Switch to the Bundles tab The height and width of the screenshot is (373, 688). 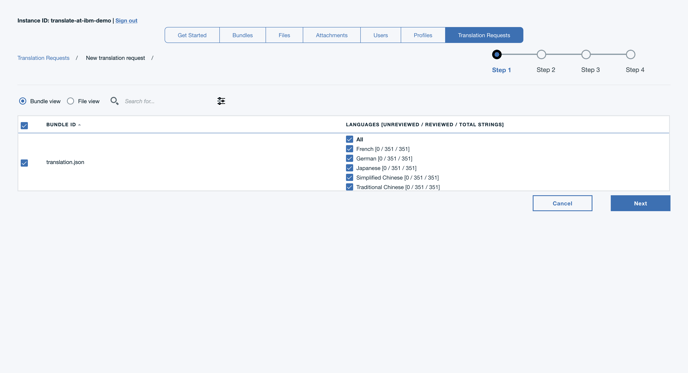242,35
